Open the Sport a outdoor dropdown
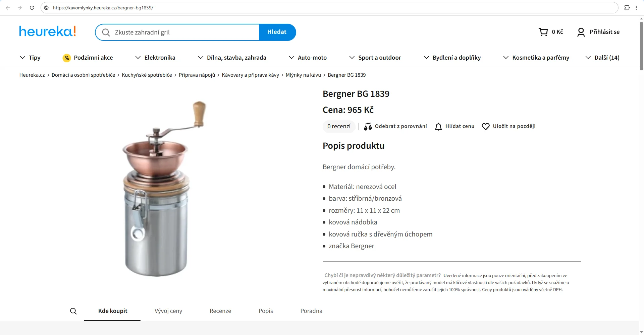Screen dimensions: 644x335 point(375,58)
